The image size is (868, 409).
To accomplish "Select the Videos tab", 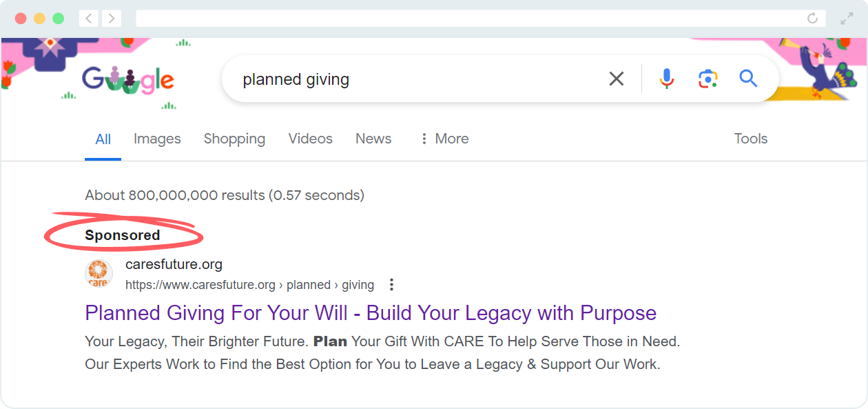I will [310, 139].
